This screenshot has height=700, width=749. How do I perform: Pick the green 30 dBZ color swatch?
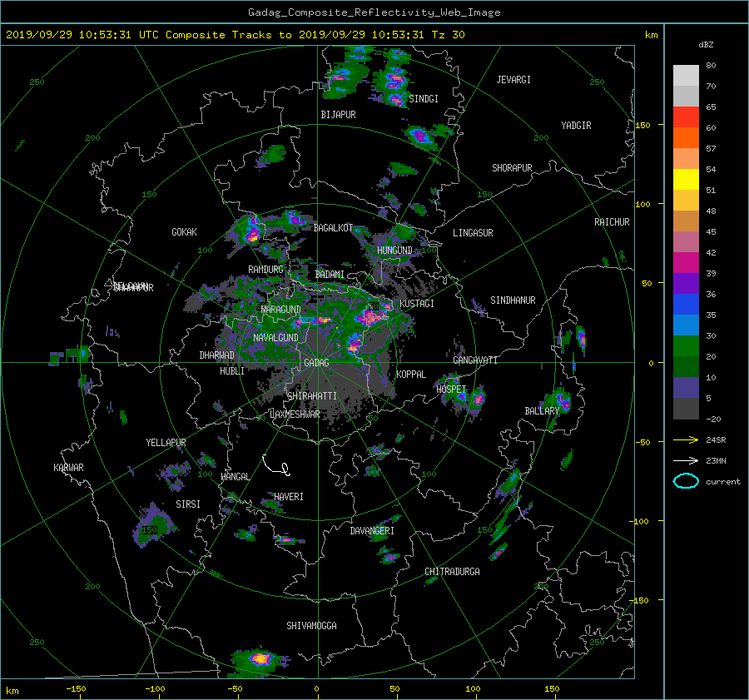(x=686, y=345)
